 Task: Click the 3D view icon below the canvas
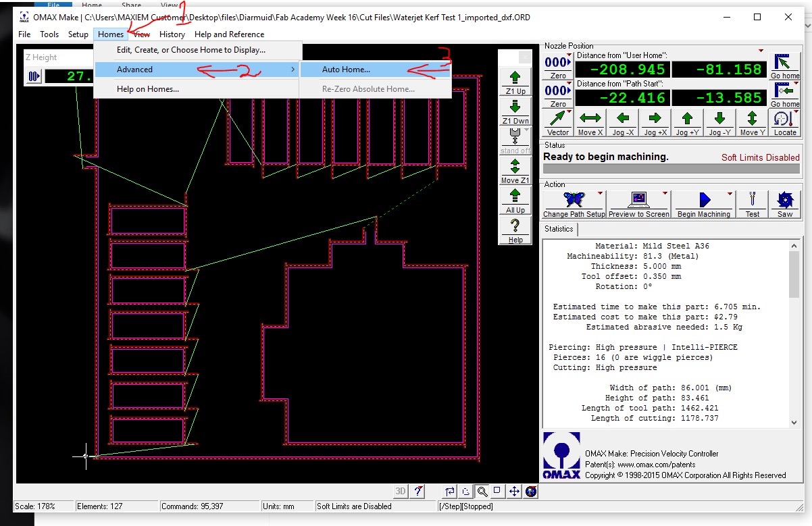click(401, 491)
